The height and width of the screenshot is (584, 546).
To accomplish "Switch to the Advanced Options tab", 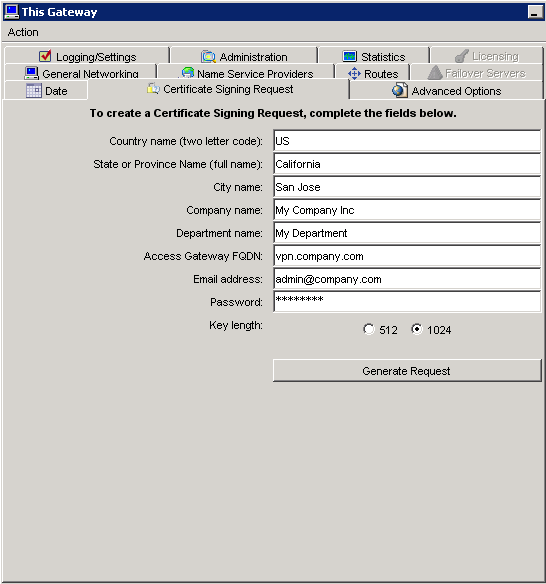I will coord(446,91).
